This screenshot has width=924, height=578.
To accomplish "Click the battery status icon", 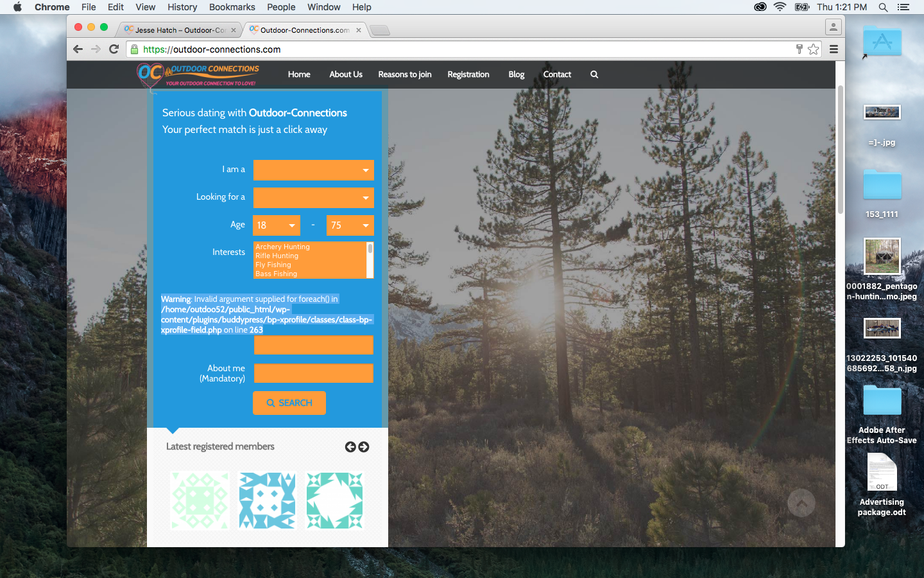I will pos(802,7).
